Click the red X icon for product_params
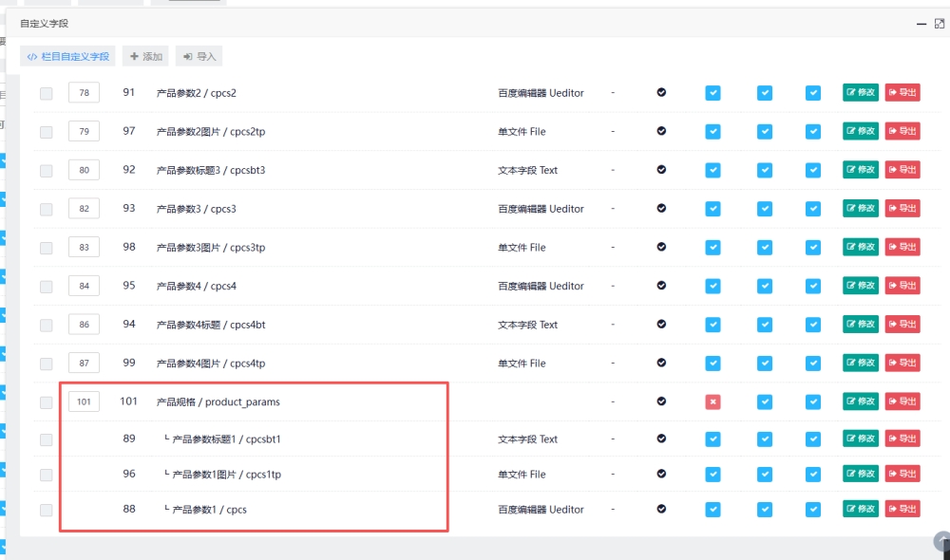950x560 pixels. pyautogui.click(x=712, y=401)
